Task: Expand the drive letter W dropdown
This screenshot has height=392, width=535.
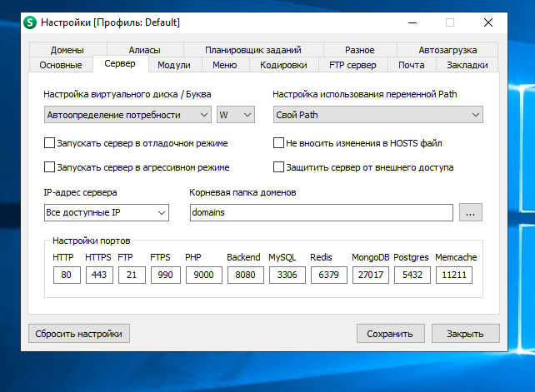Action: [235, 115]
